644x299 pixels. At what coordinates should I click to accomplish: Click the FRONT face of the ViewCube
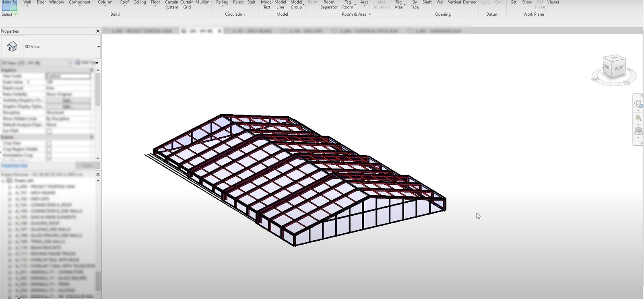click(619, 68)
